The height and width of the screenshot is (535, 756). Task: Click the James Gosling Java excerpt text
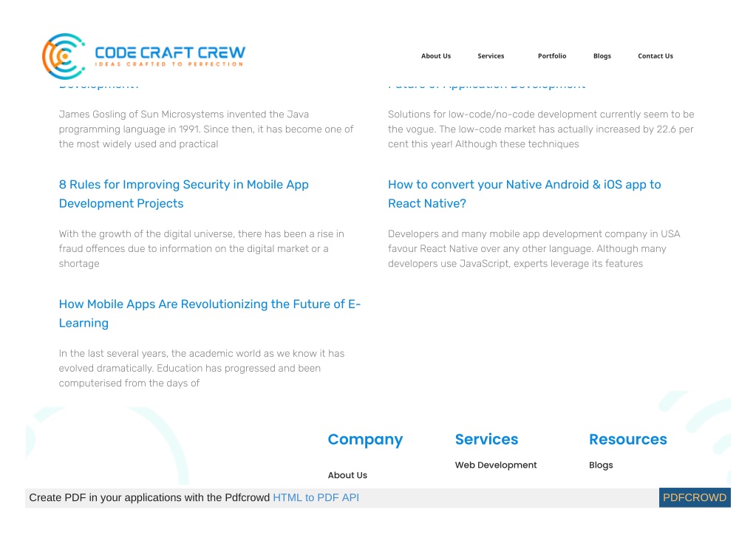(206, 129)
